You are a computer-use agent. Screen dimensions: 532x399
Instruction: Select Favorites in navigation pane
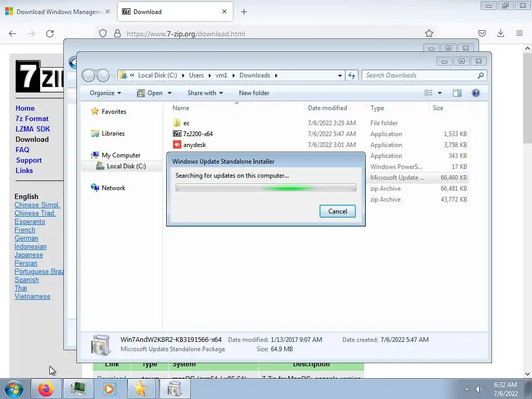click(x=109, y=111)
